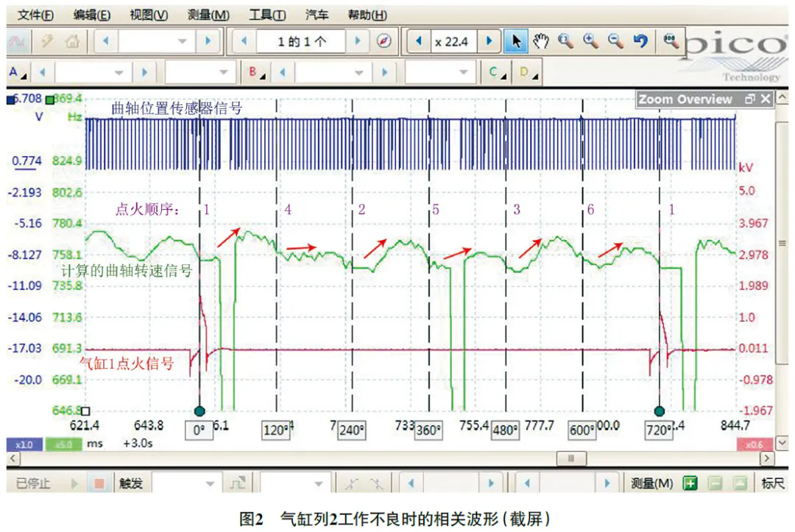Click the Zoom out magnifier
The image size is (795, 532).
click(615, 41)
